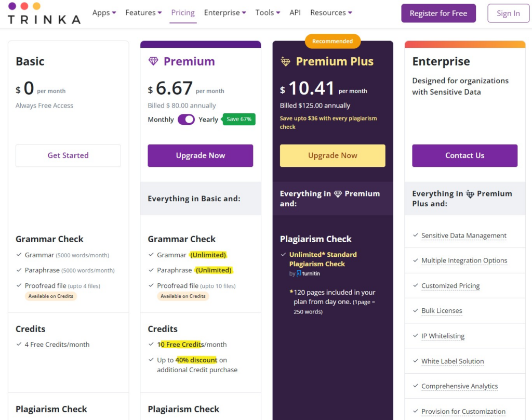Go to the API menu item

coord(295,12)
